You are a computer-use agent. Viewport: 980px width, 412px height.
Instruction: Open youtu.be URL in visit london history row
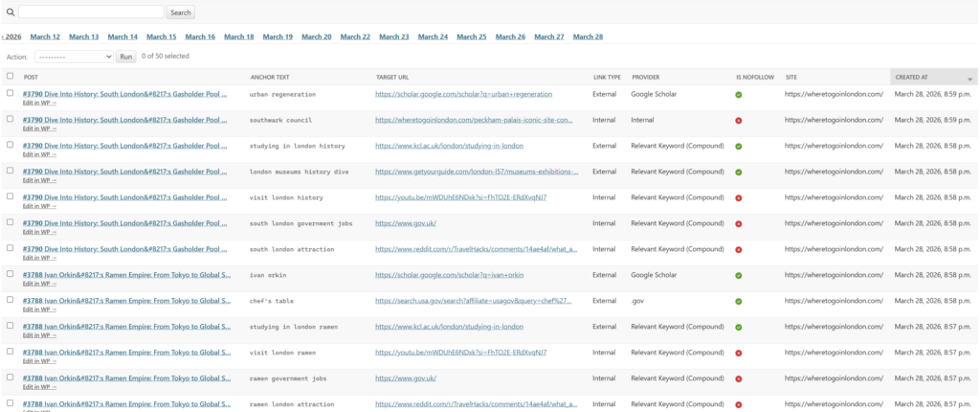point(461,197)
